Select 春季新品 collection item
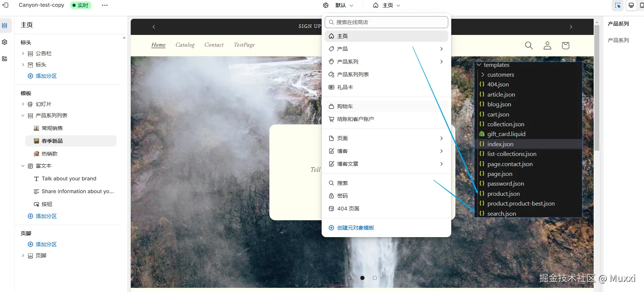 coord(71,141)
